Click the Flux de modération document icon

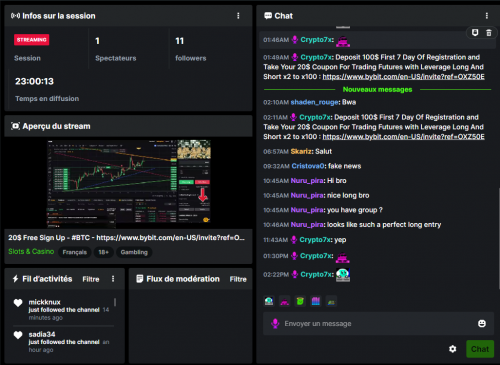(x=140, y=279)
